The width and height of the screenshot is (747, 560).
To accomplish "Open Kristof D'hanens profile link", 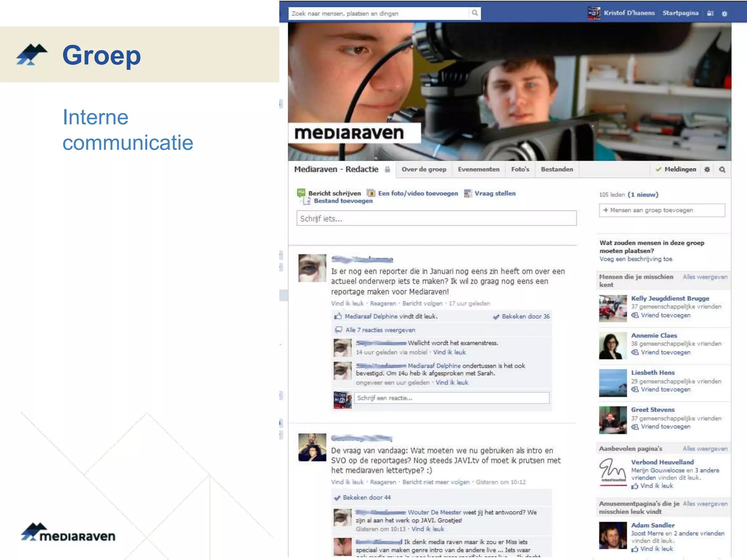I will tap(629, 13).
